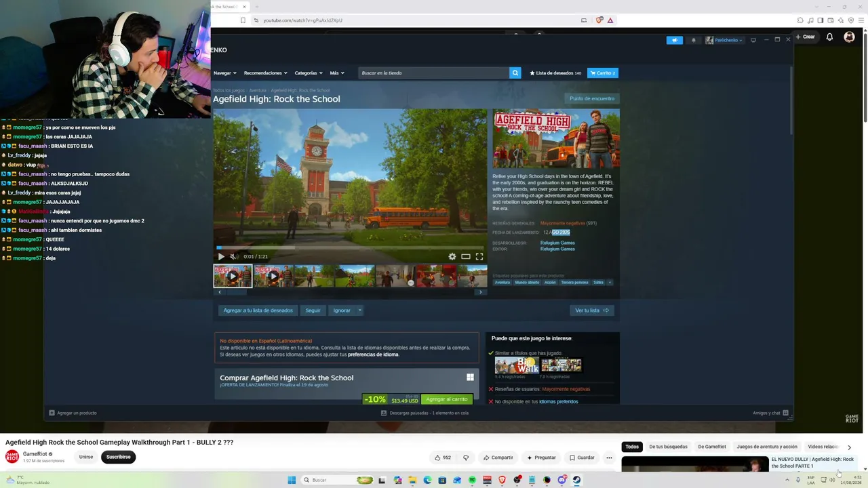Open Amigos y chat panel

point(771,413)
